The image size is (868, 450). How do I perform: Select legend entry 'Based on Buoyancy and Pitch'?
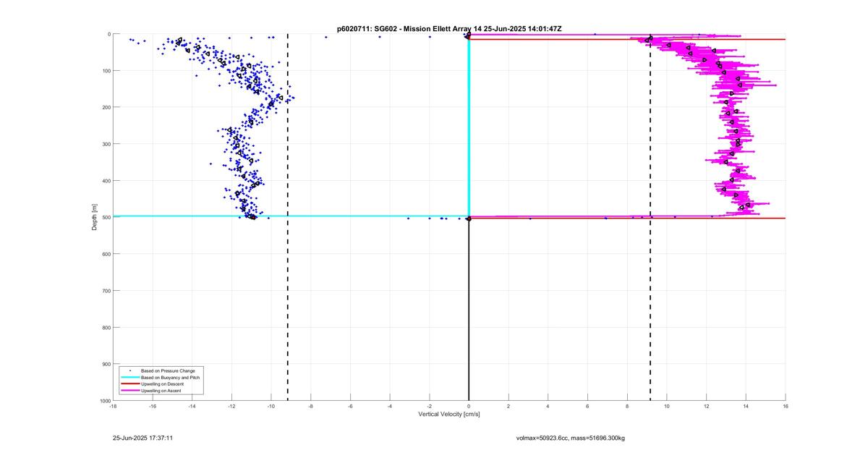[x=171, y=377]
